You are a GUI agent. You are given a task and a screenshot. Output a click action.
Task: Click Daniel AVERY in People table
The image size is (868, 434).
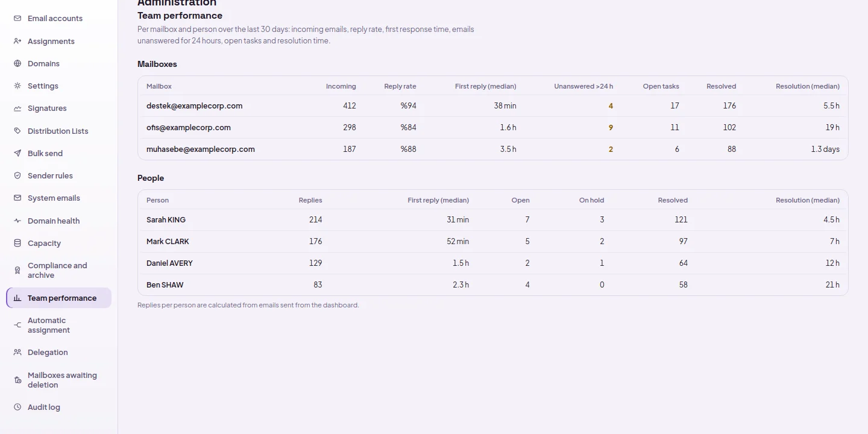click(169, 263)
